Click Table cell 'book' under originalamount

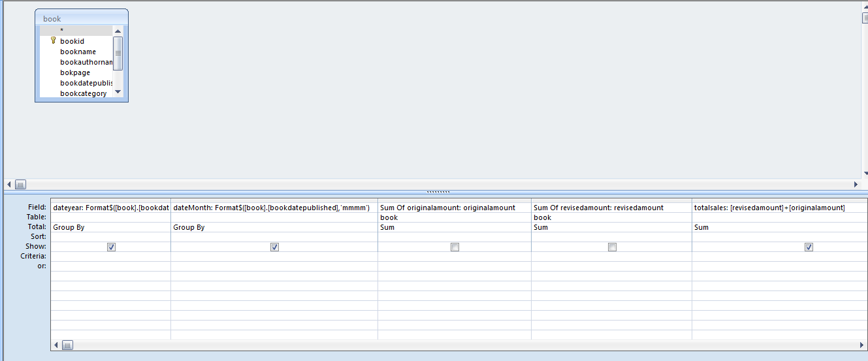pos(455,217)
